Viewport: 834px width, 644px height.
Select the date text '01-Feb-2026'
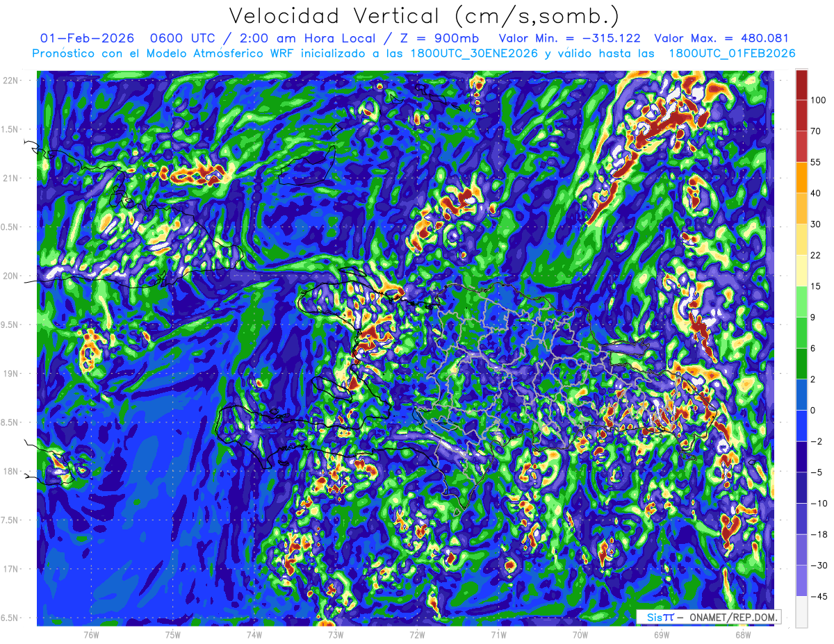(x=88, y=38)
